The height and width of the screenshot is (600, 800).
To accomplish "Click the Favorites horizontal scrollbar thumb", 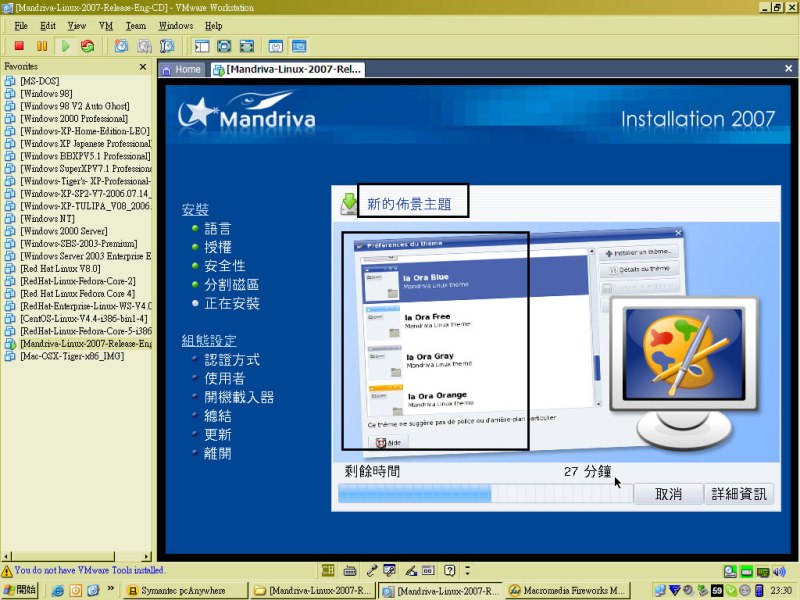I will point(63,556).
